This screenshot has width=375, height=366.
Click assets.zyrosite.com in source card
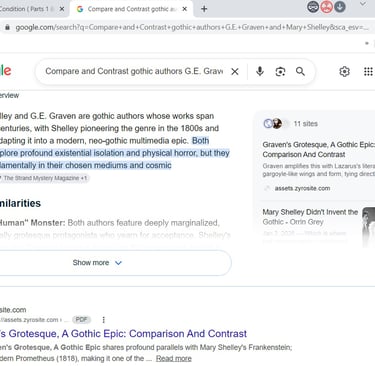coord(302,188)
